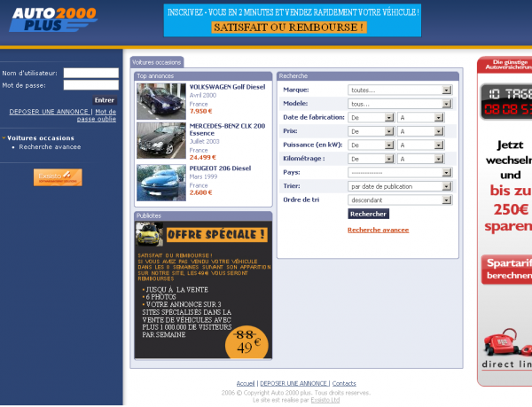This screenshot has height=407, width=532.
Task: Click the 49 euro orange price circle
Action: coord(247,342)
